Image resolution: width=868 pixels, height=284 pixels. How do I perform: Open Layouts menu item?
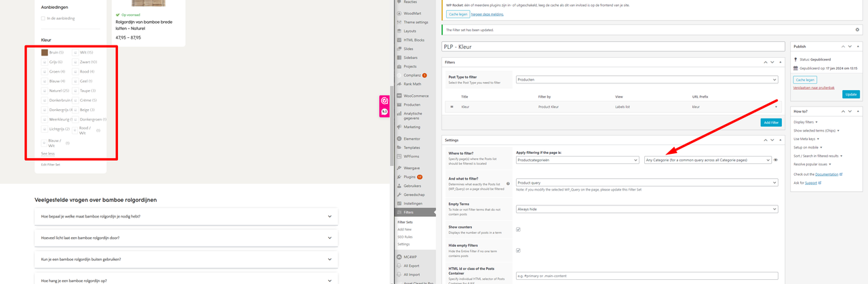[x=410, y=31]
